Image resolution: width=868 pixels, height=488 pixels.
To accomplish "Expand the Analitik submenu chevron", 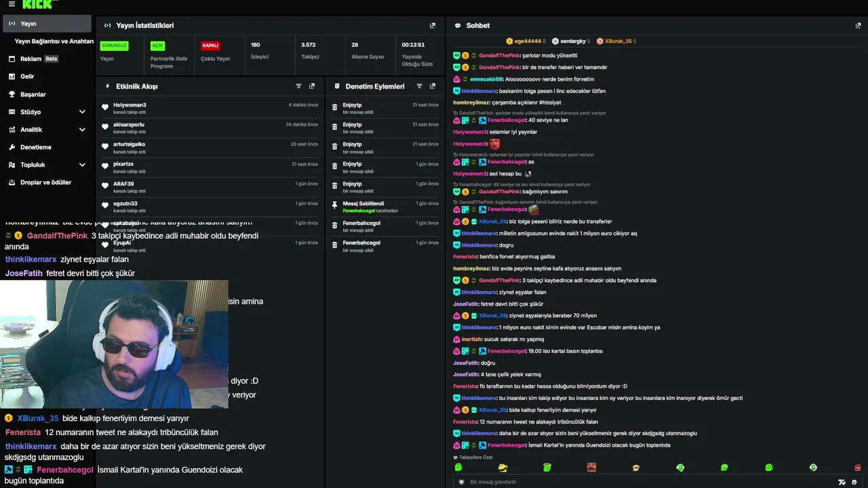I will [82, 129].
